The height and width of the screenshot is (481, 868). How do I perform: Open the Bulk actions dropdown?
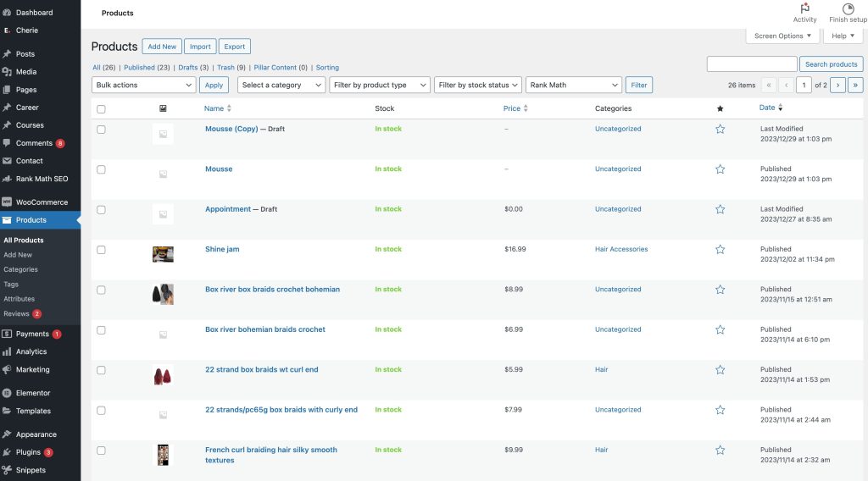click(143, 85)
